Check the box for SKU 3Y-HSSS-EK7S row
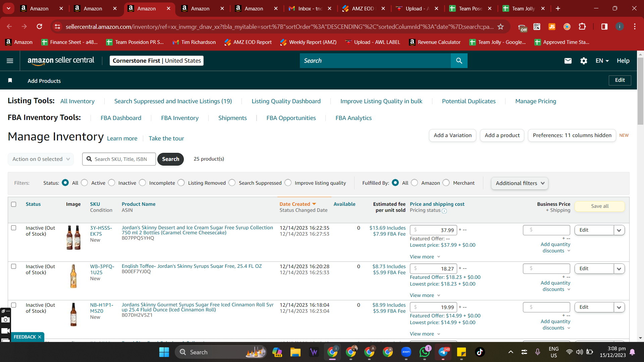644x362 pixels. (x=14, y=228)
